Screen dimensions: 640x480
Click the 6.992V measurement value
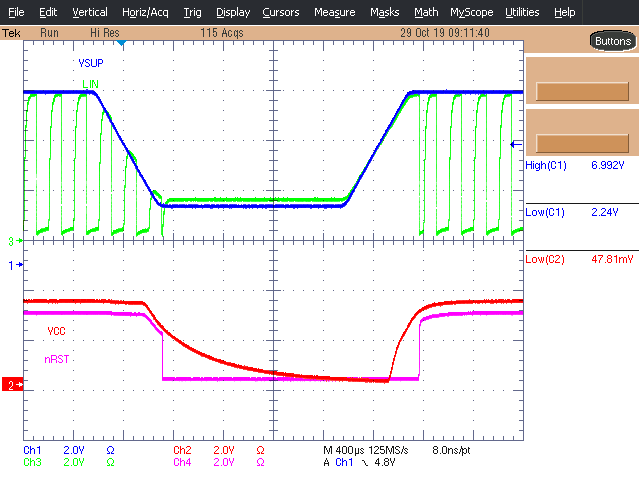[607, 165]
